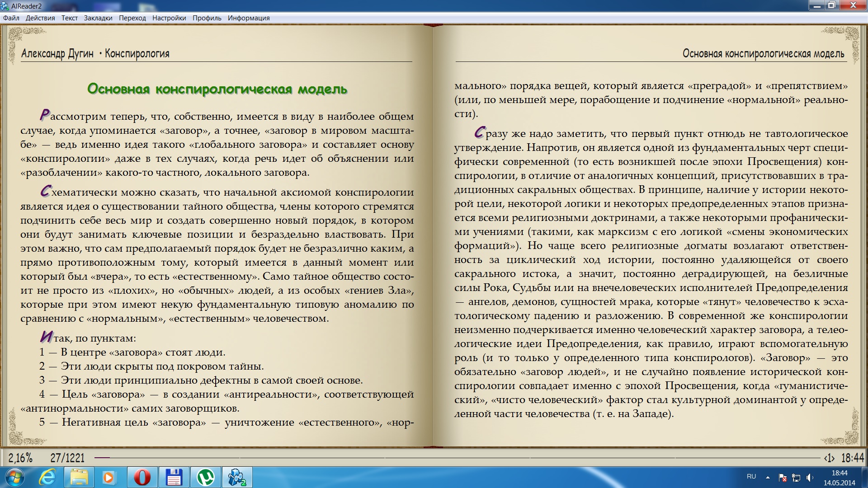Click right page header 'Основная конспирологическая модель'
Image resolution: width=868 pixels, height=488 pixels.
[763, 54]
